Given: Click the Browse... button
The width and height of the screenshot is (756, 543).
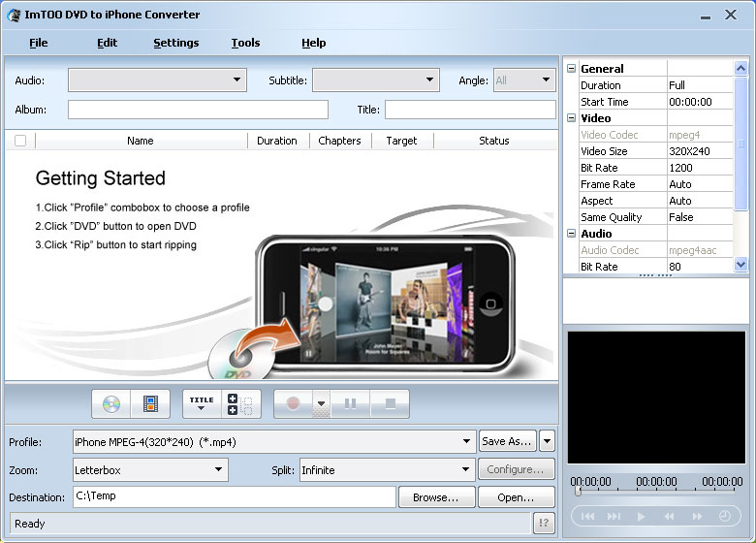Looking at the screenshot, I should tap(436, 497).
